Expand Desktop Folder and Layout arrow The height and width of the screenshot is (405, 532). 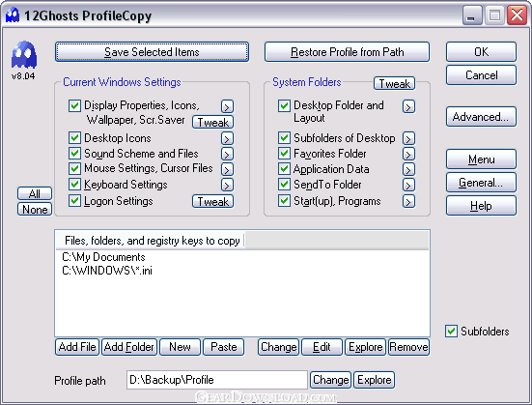[408, 106]
